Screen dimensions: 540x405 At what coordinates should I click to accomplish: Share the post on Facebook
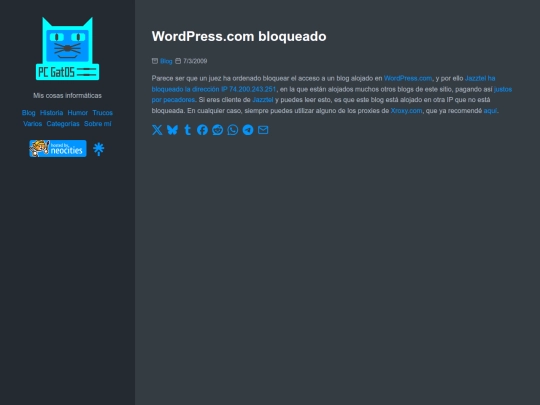click(202, 130)
